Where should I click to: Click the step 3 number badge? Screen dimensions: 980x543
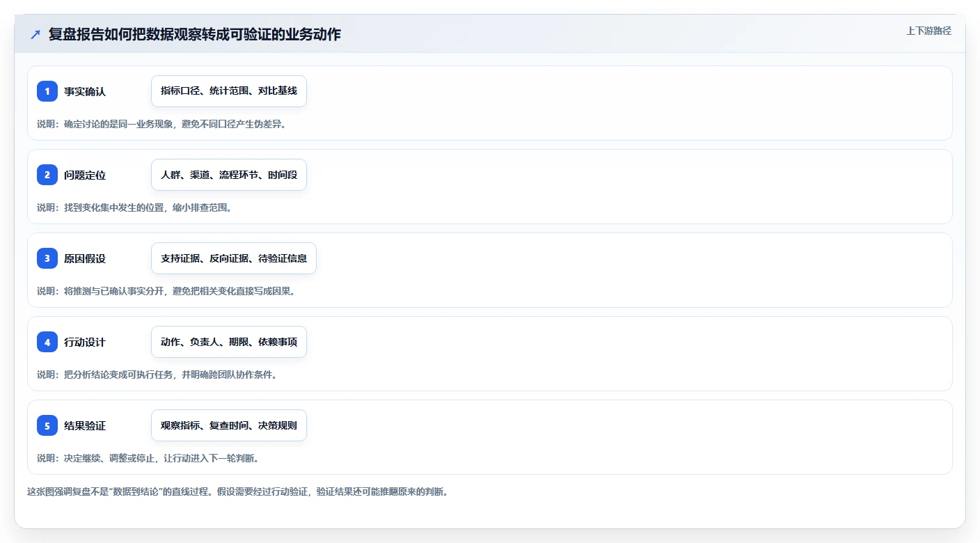pyautogui.click(x=47, y=258)
